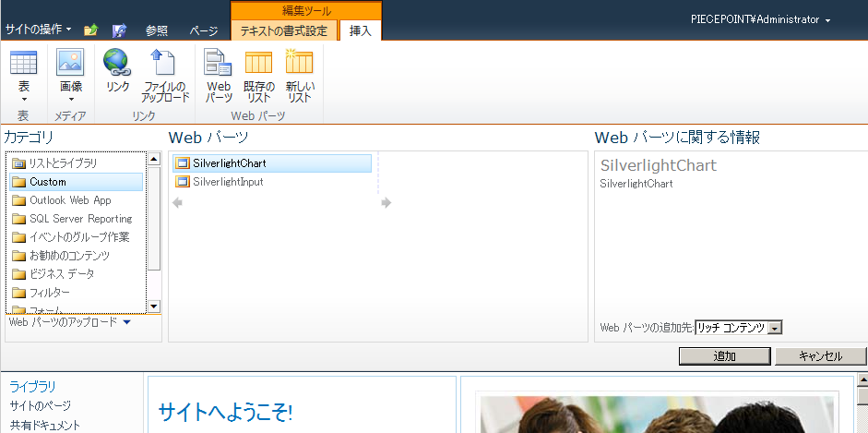Click the next page arrow in Web parts
The width and height of the screenshot is (868, 433).
click(386, 203)
